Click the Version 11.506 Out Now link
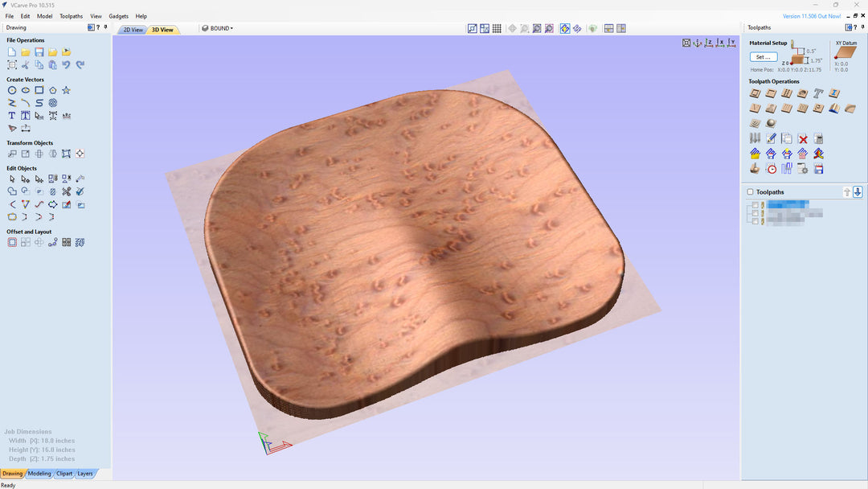868x489 pixels. coord(812,16)
